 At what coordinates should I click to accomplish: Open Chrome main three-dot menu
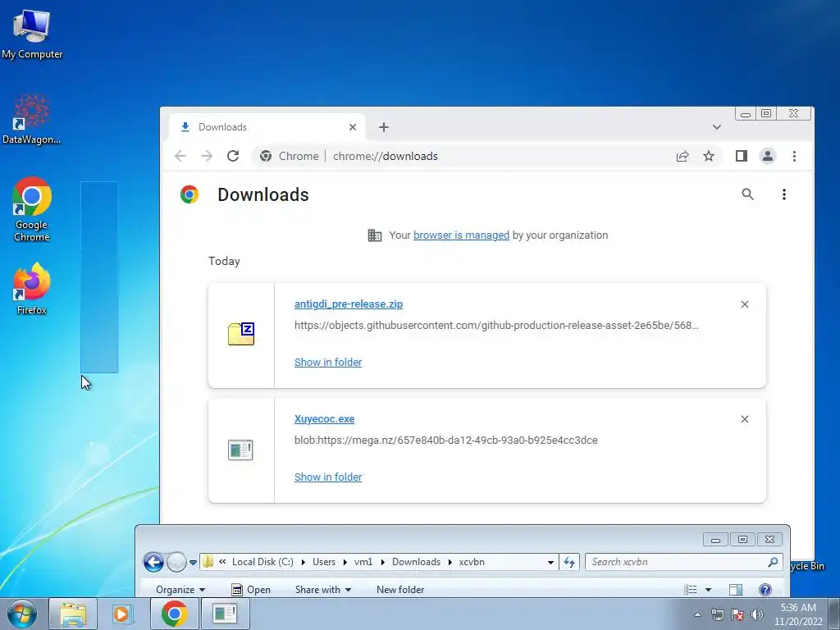click(x=794, y=156)
